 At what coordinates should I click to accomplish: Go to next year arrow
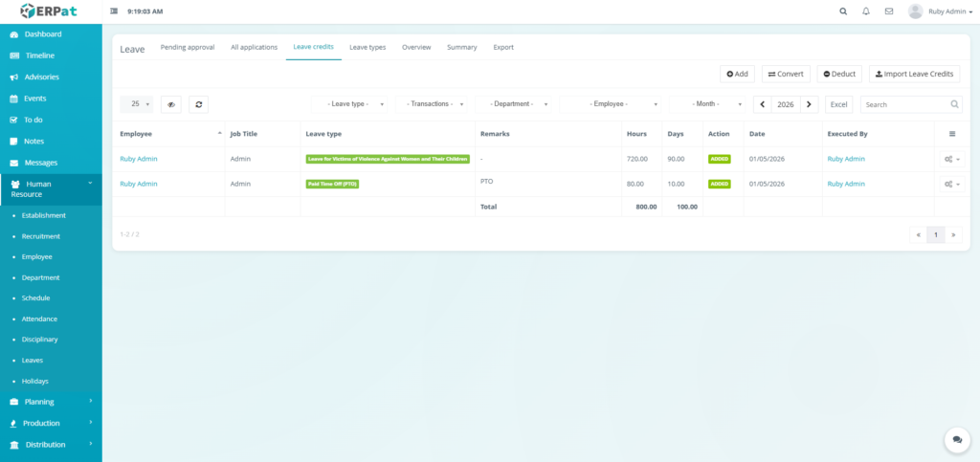(809, 104)
